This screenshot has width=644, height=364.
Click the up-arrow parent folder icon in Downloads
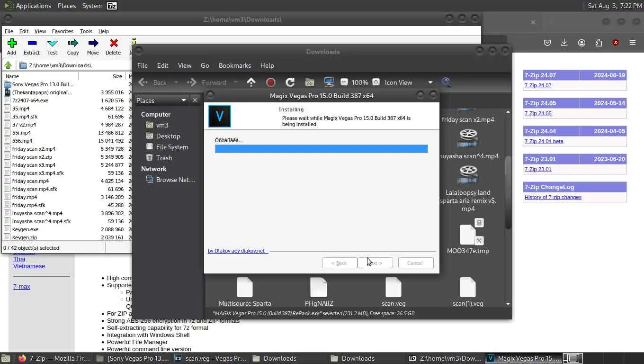pyautogui.click(x=251, y=82)
